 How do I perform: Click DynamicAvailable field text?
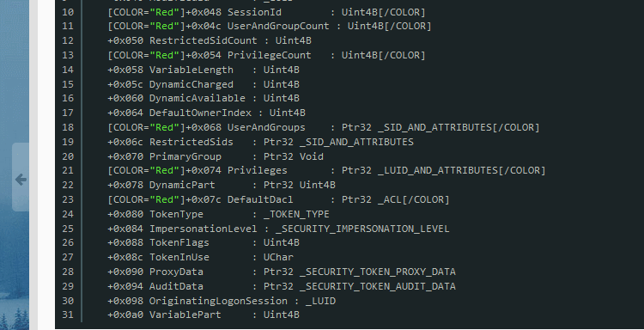click(197, 98)
